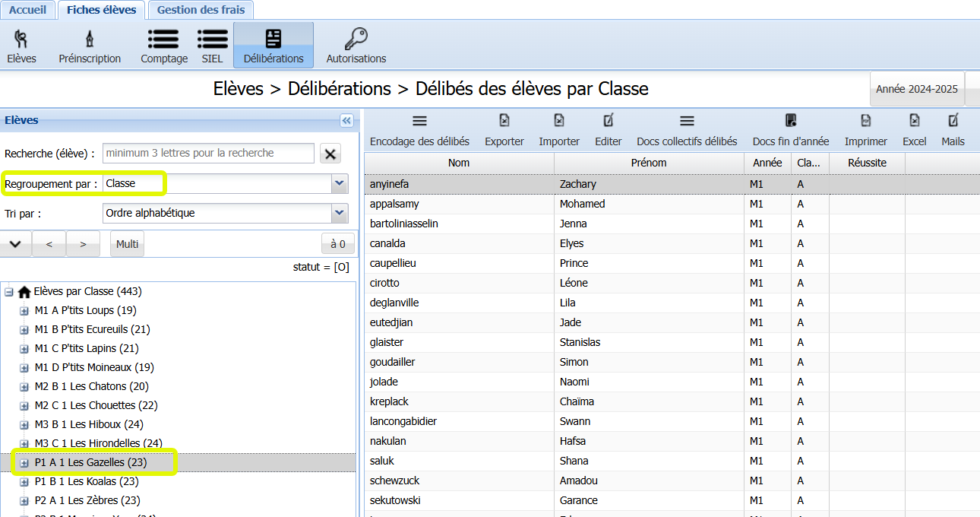Switch to the Gestion des frais tab
Screen dimensions: 980x517
[x=201, y=10]
